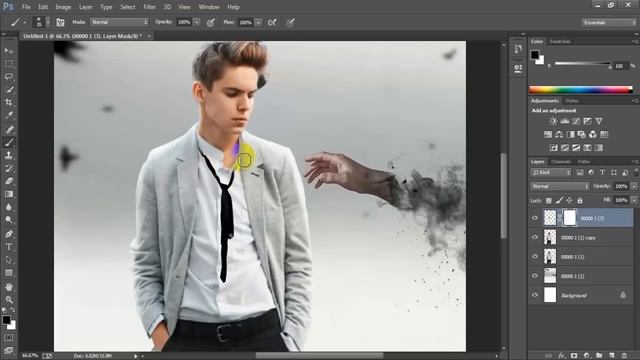640x360 pixels.
Task: Toggle Lock position
Action: coord(569,200)
